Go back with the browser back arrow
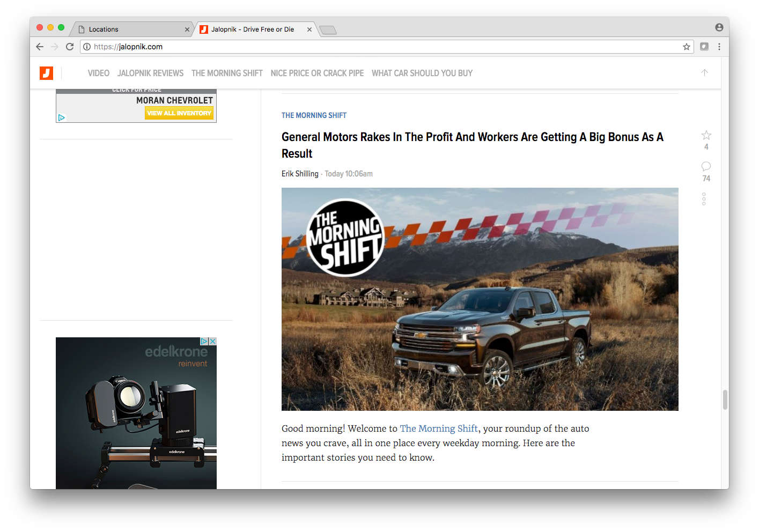Screen dimensions: 759x532 coord(40,47)
